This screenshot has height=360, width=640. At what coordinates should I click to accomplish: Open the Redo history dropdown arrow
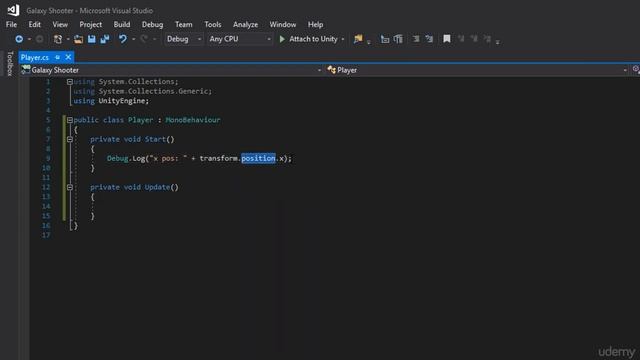(x=154, y=39)
